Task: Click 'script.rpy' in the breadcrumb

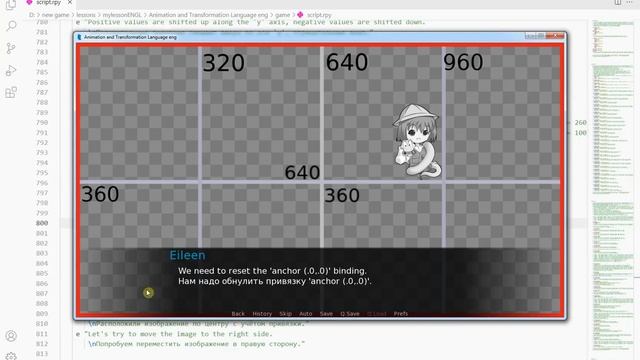Action: (319, 15)
